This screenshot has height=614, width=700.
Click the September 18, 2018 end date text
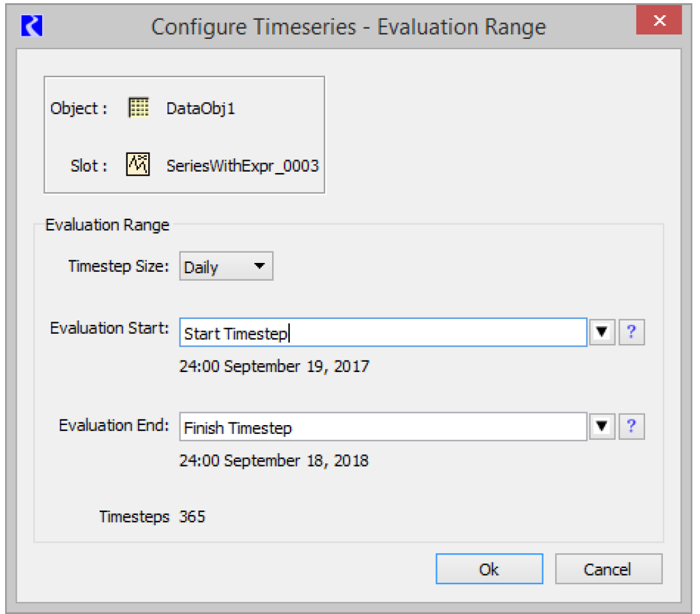coord(274,461)
